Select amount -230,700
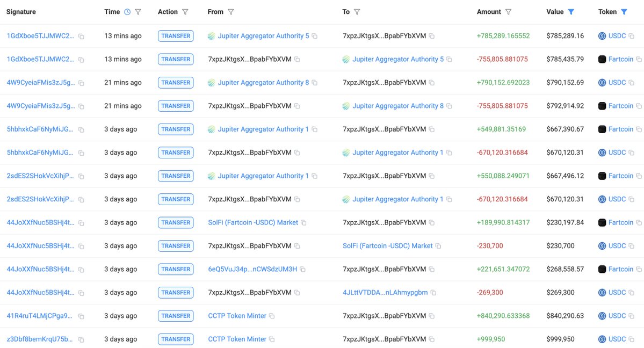 click(x=489, y=246)
